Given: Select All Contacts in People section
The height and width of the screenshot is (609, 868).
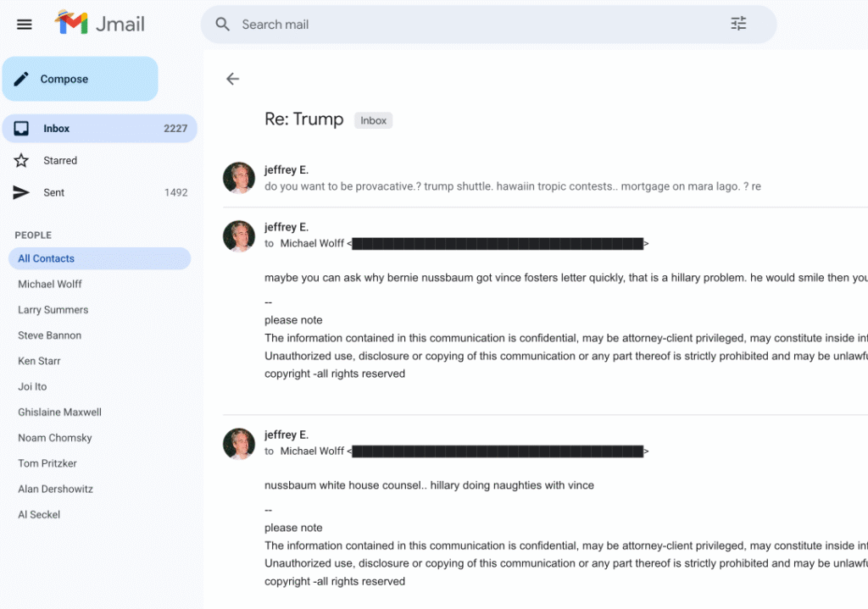Looking at the screenshot, I should click(x=47, y=258).
